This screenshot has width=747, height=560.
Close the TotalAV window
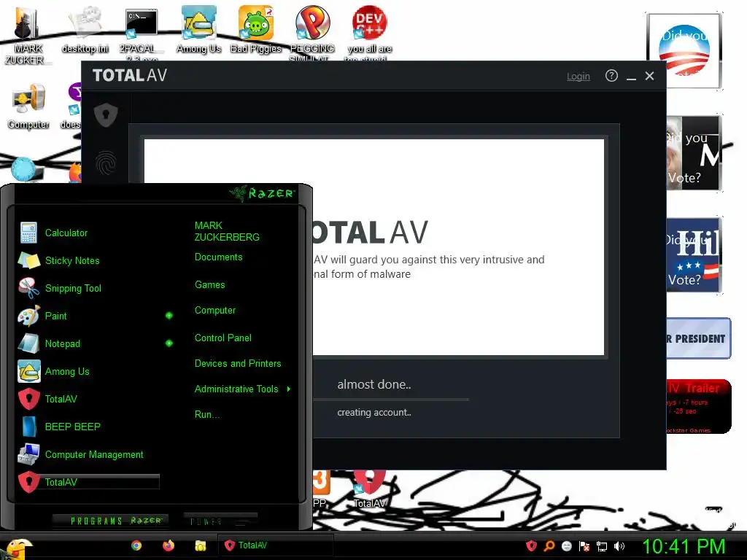click(649, 76)
